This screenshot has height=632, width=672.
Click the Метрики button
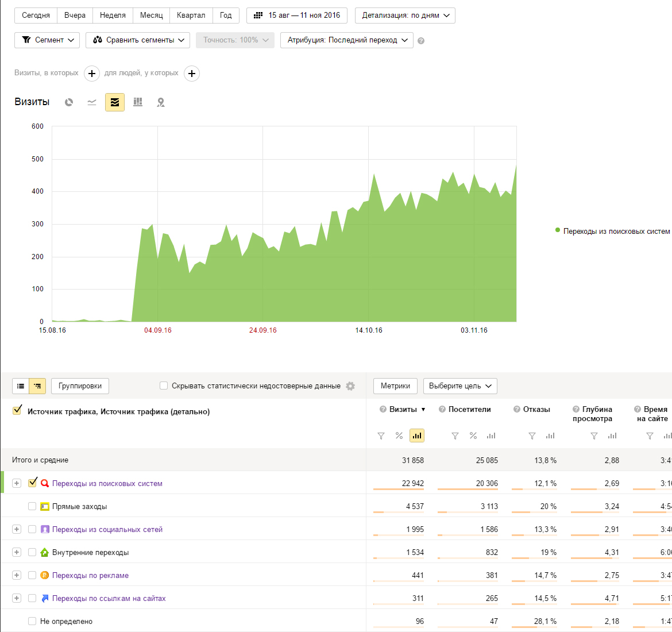395,386
